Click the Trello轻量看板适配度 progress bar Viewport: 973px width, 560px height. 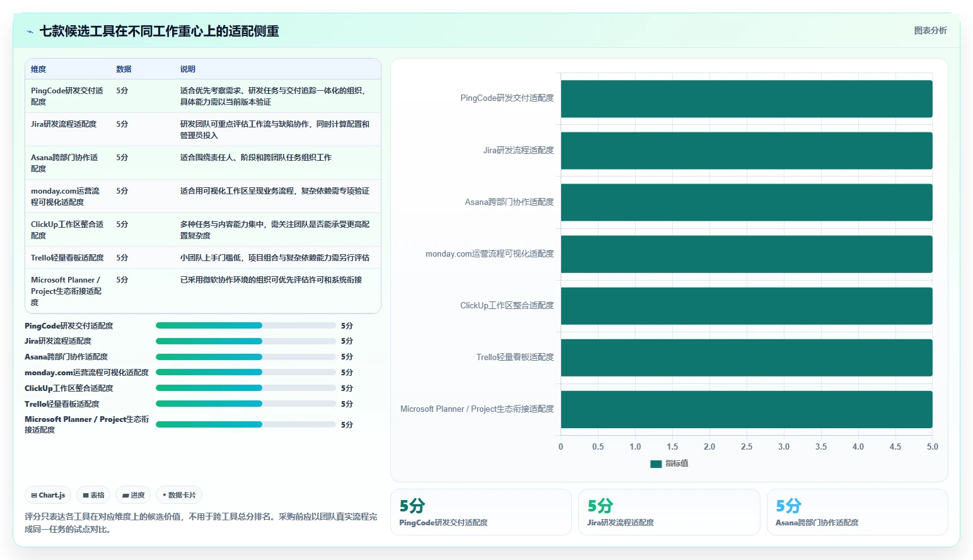(246, 404)
